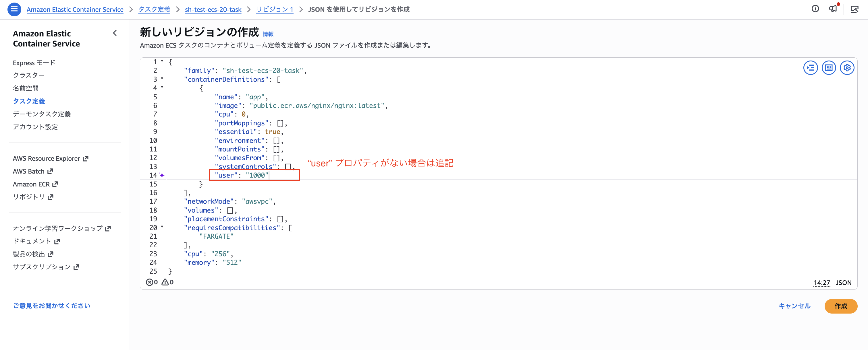The width and height of the screenshot is (868, 350).
Task: Click external link icon beside ドキュメント
Action: (x=57, y=241)
